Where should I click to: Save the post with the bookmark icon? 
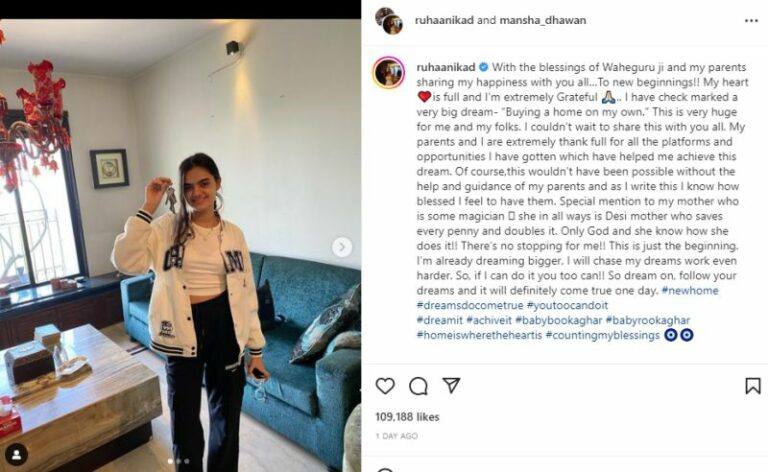(x=753, y=386)
